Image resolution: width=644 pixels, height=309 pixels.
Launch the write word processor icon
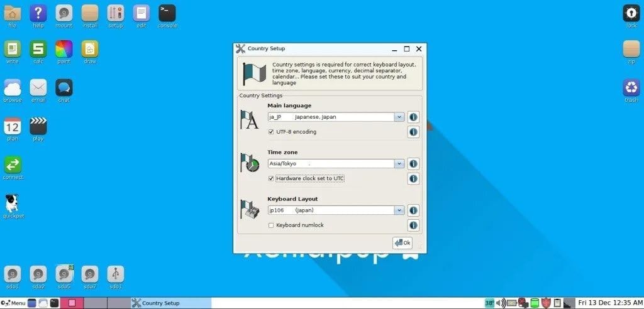[x=13, y=49]
